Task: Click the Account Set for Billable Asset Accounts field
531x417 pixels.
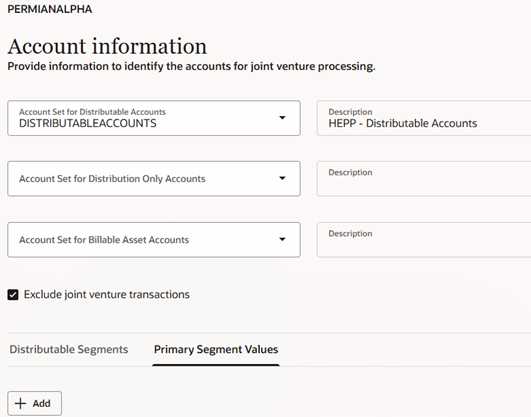Action: [x=154, y=239]
